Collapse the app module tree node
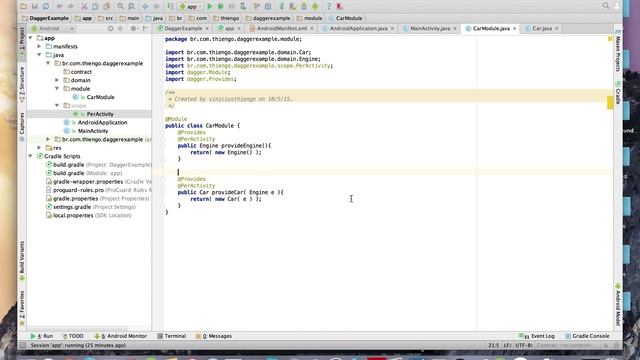 (31, 38)
